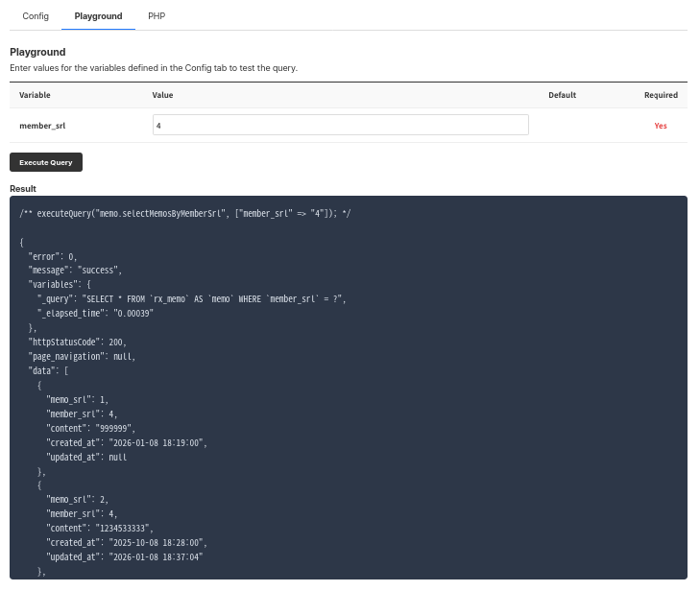This screenshot has width=700, height=591.
Task: Click the page_navigation null line
Action: pos(82,356)
